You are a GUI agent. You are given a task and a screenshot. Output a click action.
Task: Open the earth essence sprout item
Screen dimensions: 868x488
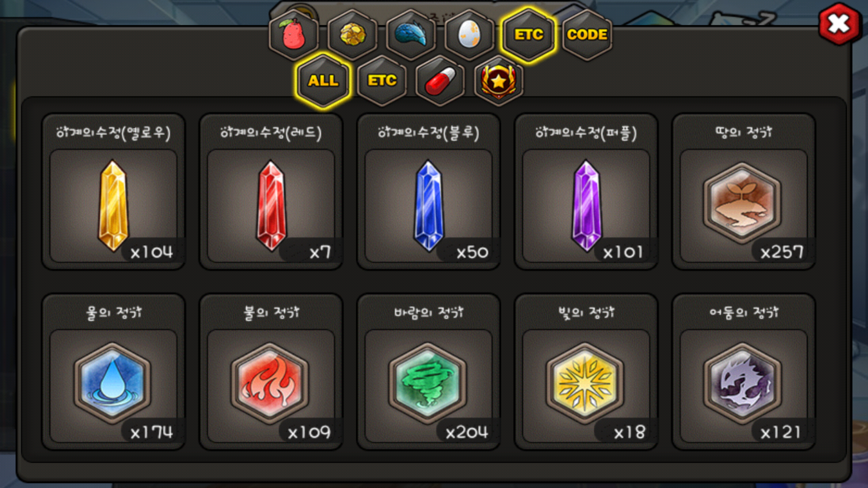[744, 192]
